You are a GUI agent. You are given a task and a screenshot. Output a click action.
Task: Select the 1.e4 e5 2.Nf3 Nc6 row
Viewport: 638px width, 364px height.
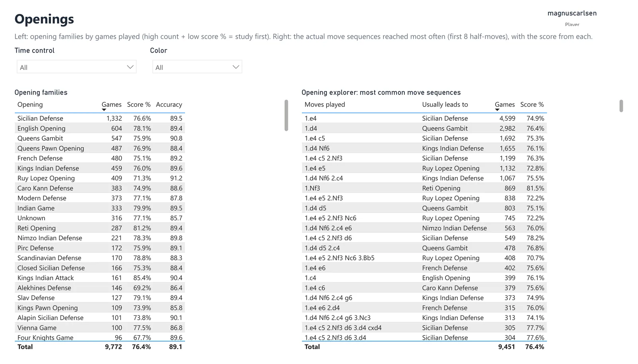coord(424,218)
